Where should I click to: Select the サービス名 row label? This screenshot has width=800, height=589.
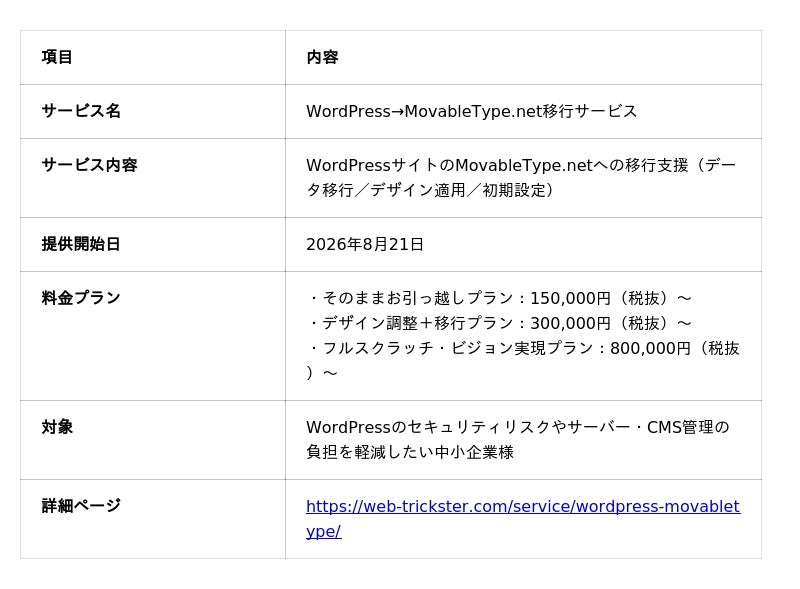pyautogui.click(x=81, y=111)
